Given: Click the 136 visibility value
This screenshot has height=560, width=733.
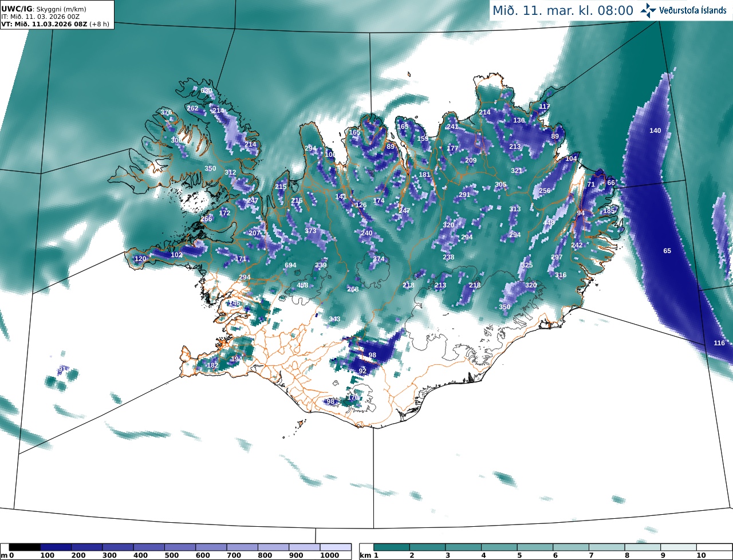Looking at the screenshot, I should tap(519, 120).
